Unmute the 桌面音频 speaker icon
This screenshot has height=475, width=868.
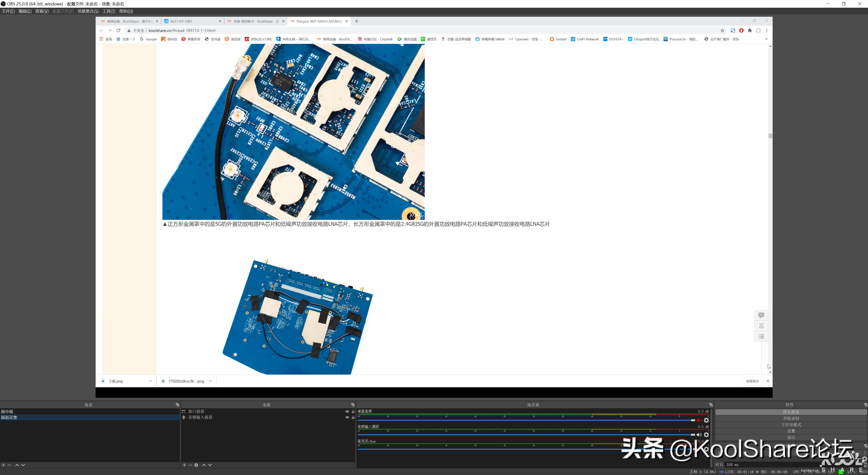point(699,420)
